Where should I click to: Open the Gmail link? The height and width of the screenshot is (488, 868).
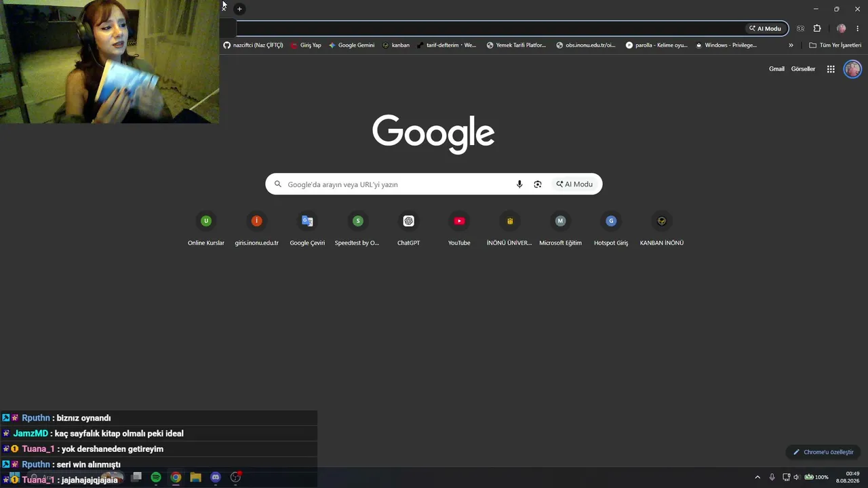tap(776, 69)
